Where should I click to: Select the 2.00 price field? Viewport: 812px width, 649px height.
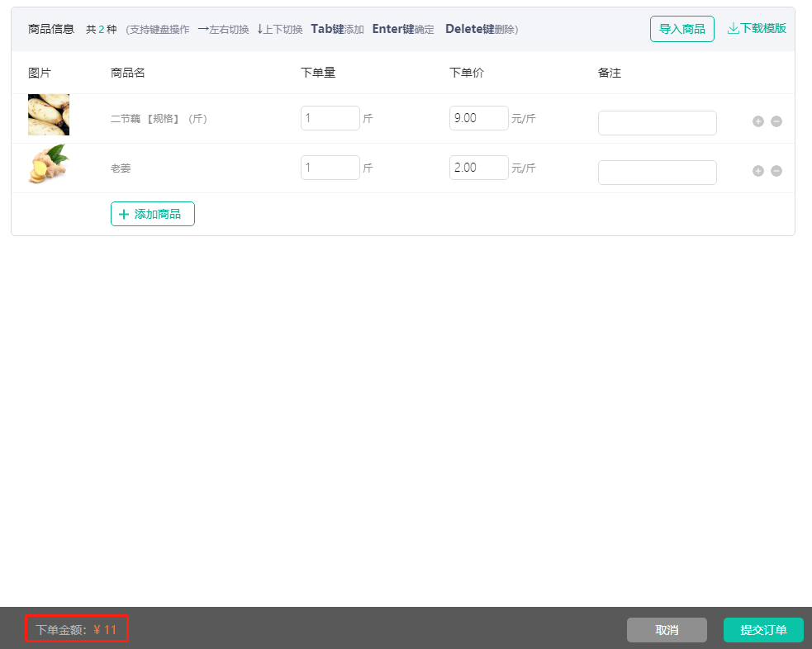click(478, 168)
